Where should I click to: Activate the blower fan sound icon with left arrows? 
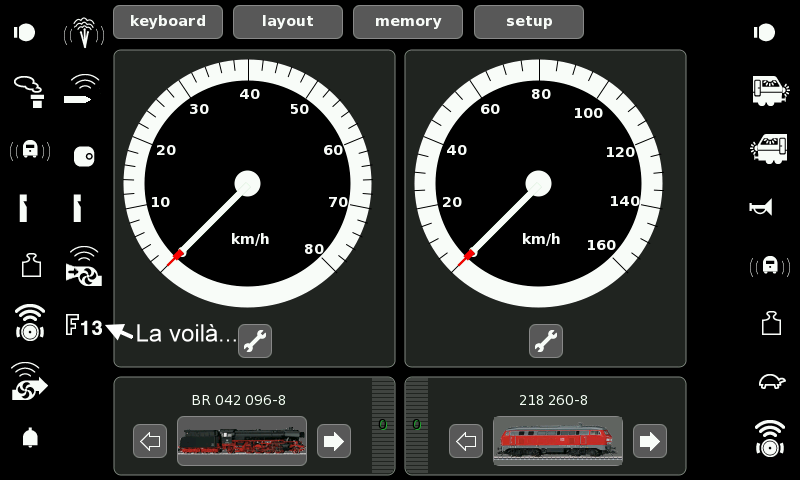84,266
